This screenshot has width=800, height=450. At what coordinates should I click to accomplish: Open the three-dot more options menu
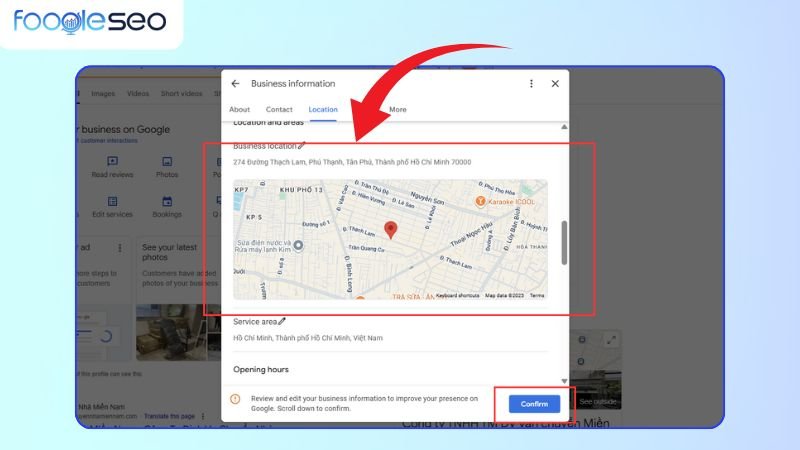pyautogui.click(x=531, y=84)
